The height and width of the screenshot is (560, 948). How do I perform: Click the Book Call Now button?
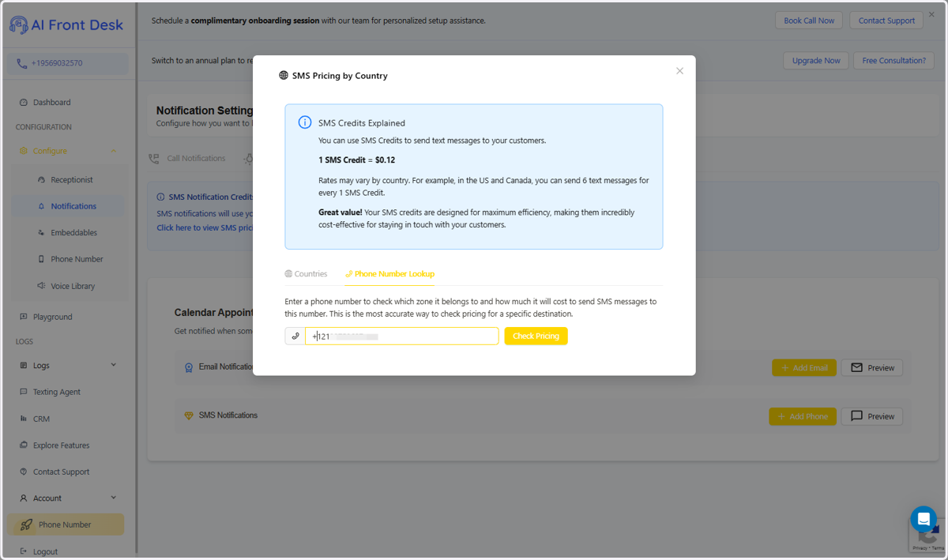tap(809, 21)
